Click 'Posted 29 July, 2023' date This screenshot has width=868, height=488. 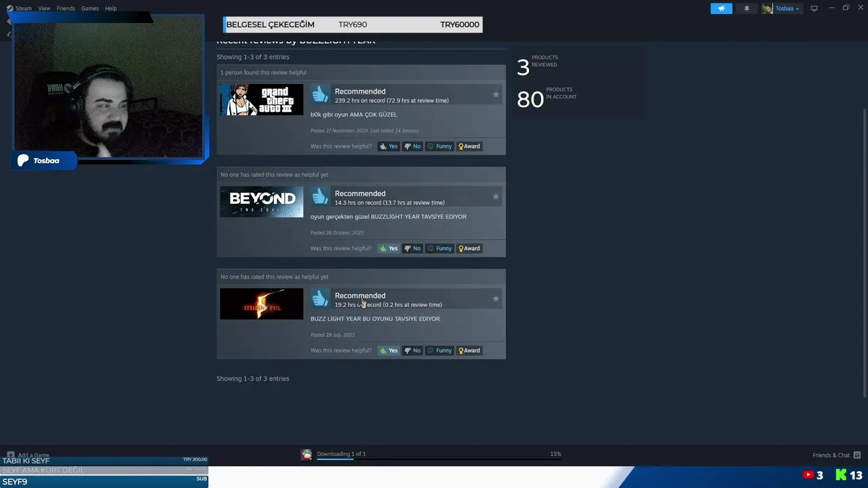coord(332,335)
